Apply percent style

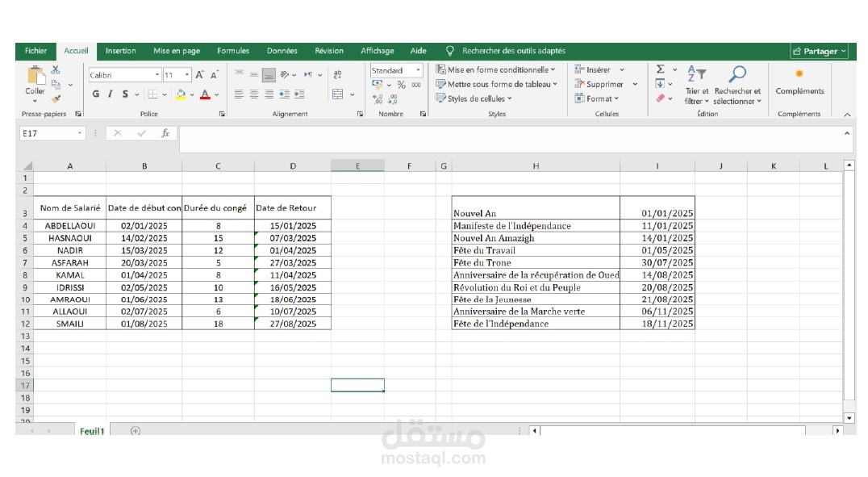click(402, 84)
